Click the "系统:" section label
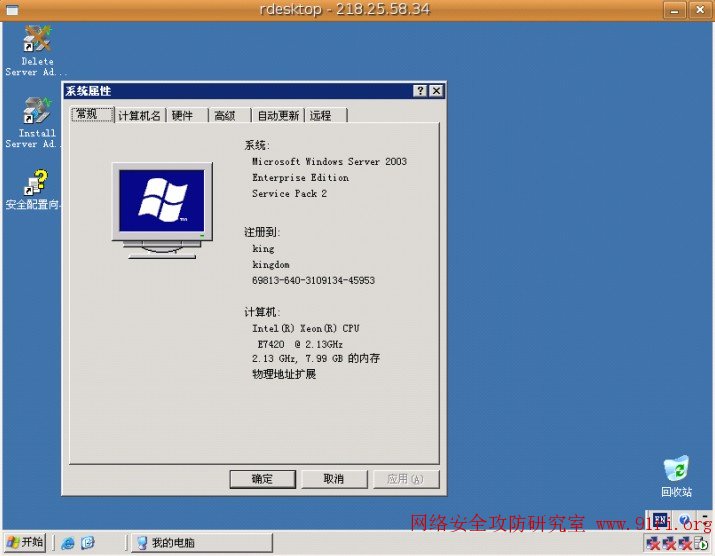The height and width of the screenshot is (556, 715). pyautogui.click(x=257, y=145)
